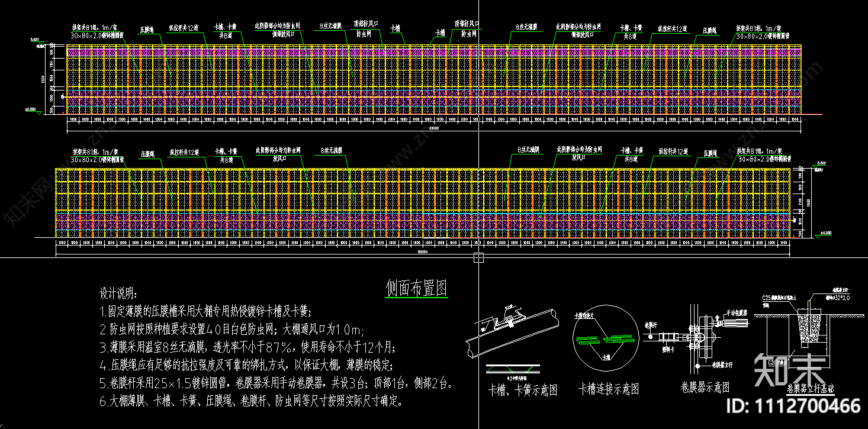Image resolution: width=868 pixels, height=429 pixels.
Task: Switch to the 侧面布置图 view tab
Action: pyautogui.click(x=417, y=286)
